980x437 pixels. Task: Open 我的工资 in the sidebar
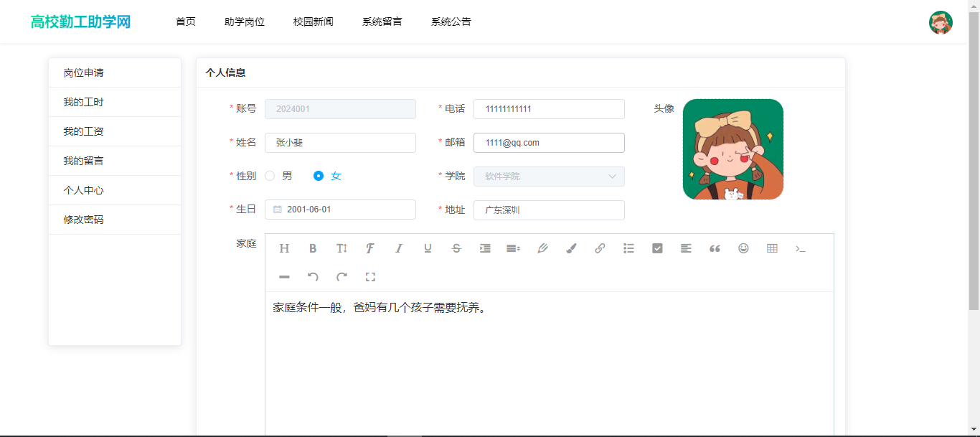click(84, 131)
